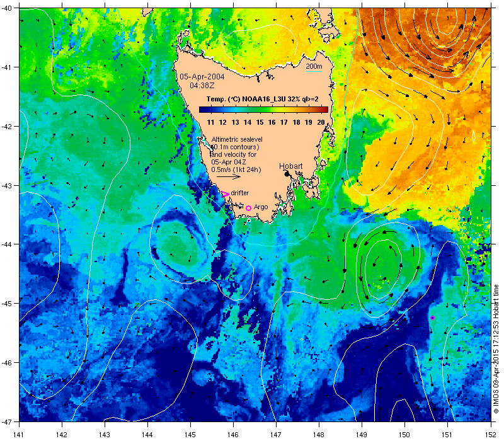The width and height of the screenshot is (504, 441).
Task: Click the colorbar tick label '15'
Action: tap(260, 122)
